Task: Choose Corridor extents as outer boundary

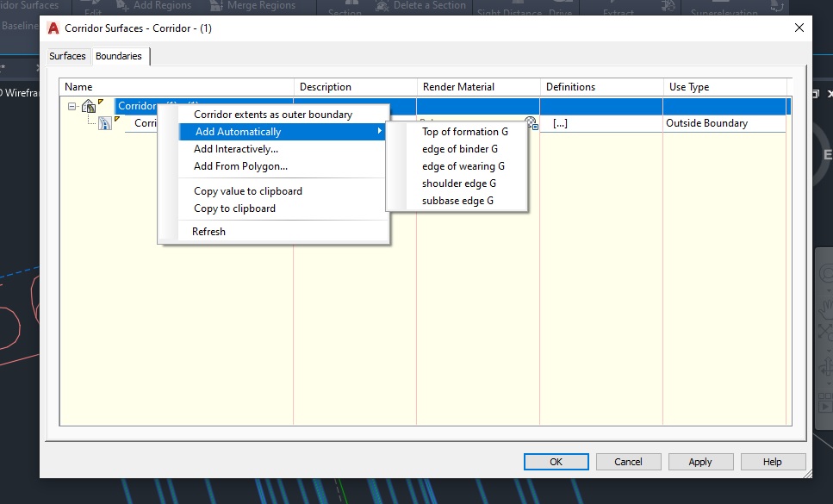Action: point(272,113)
